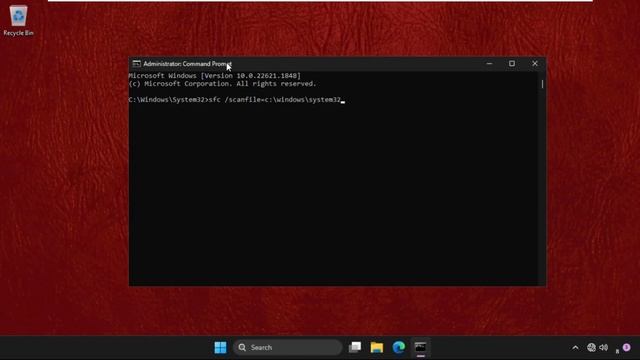Viewport: 640px width, 360px height.
Task: Open Microsoft Edge from the taskbar
Action: (x=399, y=347)
